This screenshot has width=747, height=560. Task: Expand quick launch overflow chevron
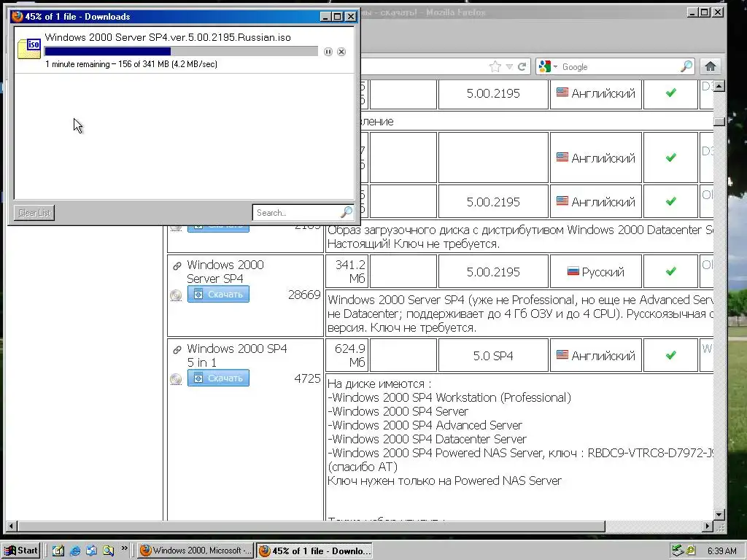click(124, 548)
